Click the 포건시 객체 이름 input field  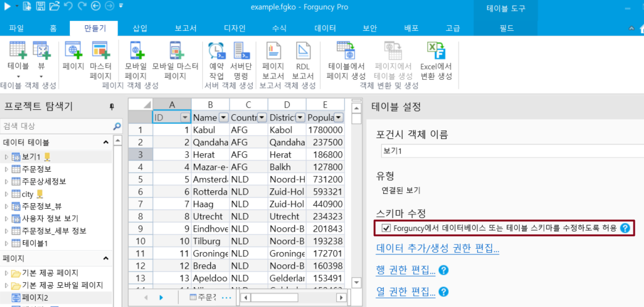(512, 150)
